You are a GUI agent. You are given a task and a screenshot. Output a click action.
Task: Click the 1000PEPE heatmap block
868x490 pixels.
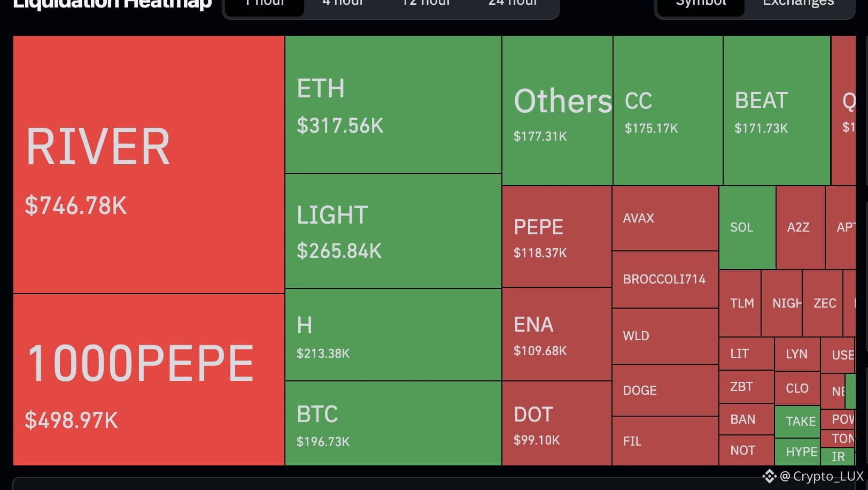point(149,380)
